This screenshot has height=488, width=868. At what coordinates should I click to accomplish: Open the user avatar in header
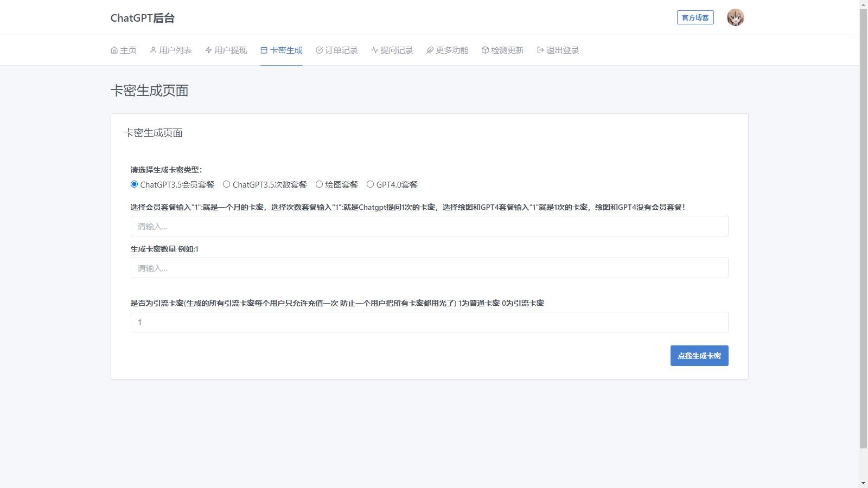[x=735, y=17]
